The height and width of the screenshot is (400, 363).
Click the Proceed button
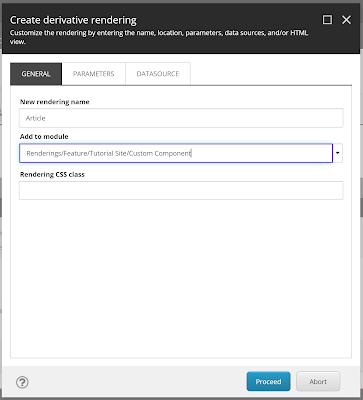pyautogui.click(x=268, y=381)
